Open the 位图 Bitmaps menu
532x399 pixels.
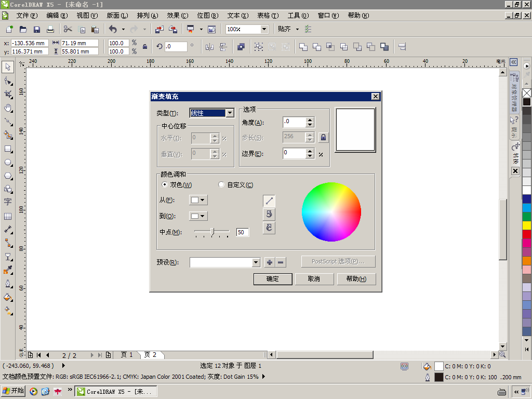tap(208, 16)
